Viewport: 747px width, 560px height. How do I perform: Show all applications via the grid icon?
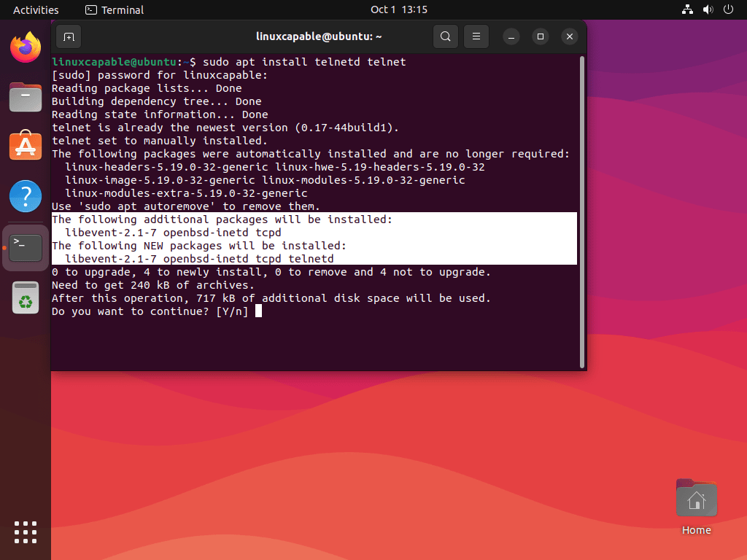click(25, 532)
